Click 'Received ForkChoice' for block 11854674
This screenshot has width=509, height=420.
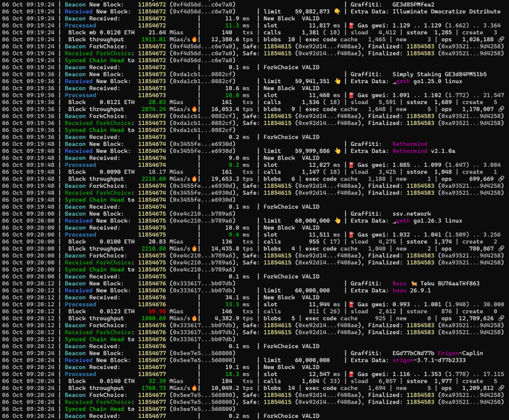(98, 193)
